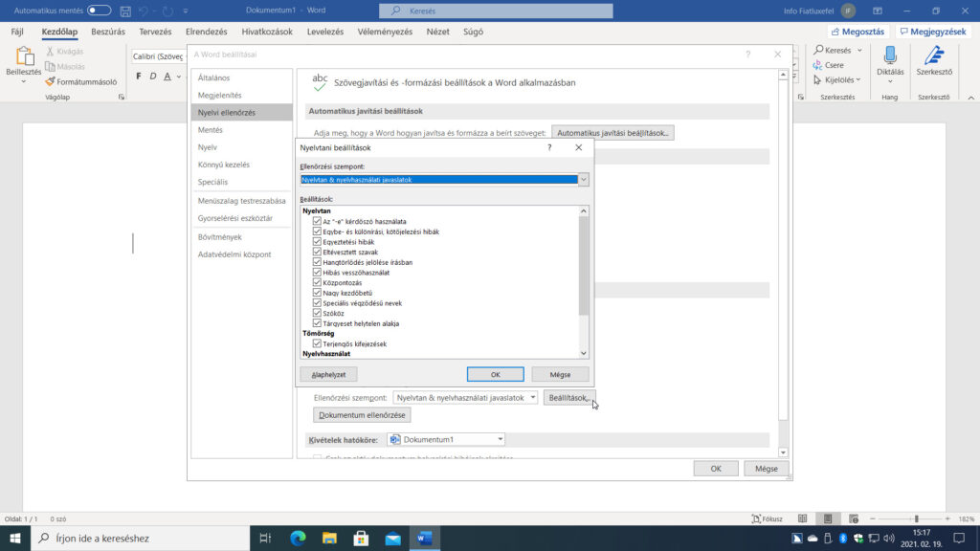The width and height of the screenshot is (980, 551).
Task: Open Microsoft Store from taskbar
Action: [x=361, y=538]
